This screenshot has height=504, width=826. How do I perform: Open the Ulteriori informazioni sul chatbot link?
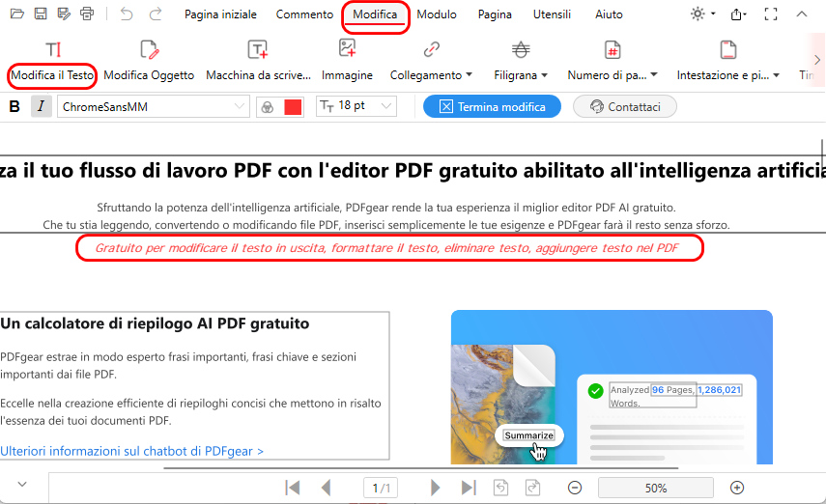pyautogui.click(x=131, y=451)
